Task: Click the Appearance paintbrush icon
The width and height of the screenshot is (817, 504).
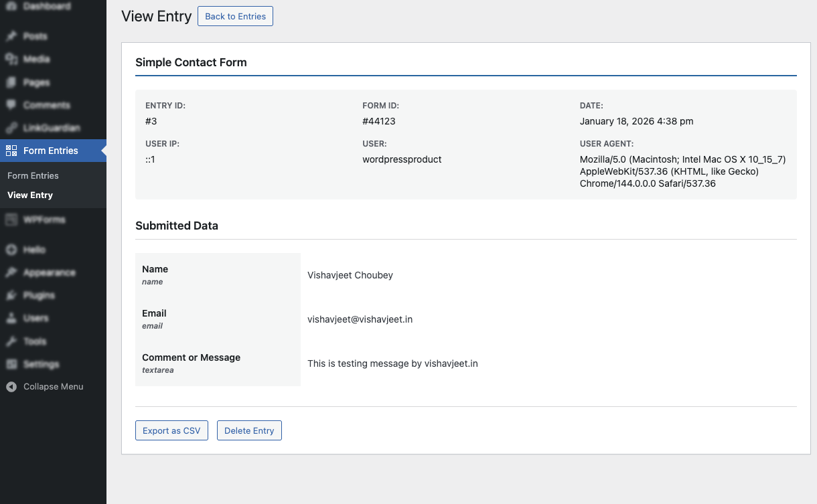Action: click(x=11, y=272)
